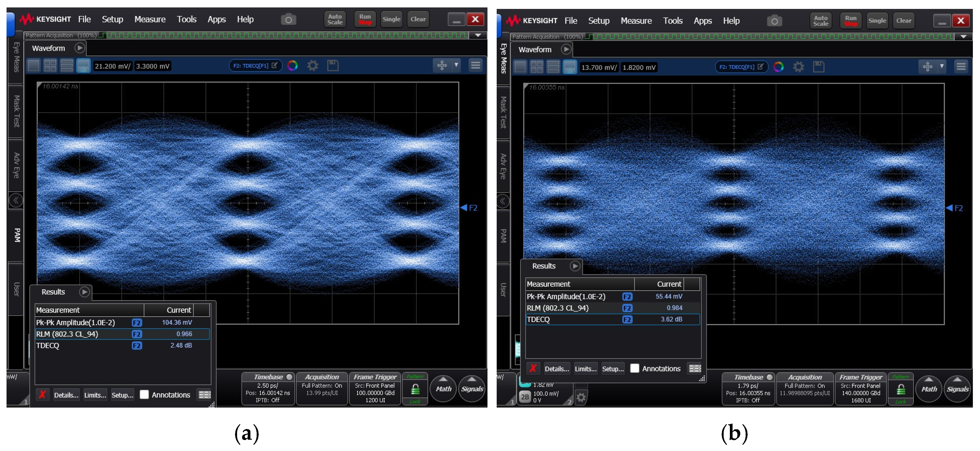Expand Waveform play arrow in window (b)
This screenshot has height=451, width=980.
click(566, 49)
